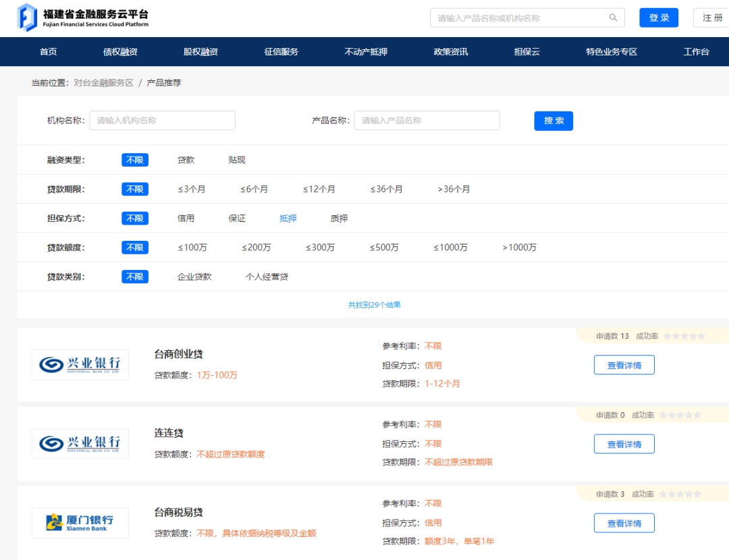Select 个人经营贷 loan category
The image size is (729, 560).
point(267,277)
